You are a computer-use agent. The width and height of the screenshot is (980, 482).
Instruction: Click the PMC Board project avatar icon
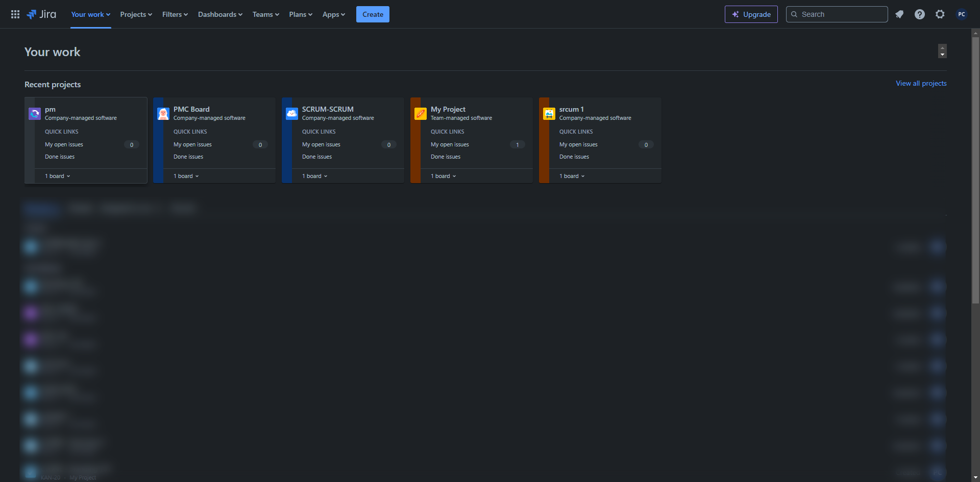click(x=163, y=113)
